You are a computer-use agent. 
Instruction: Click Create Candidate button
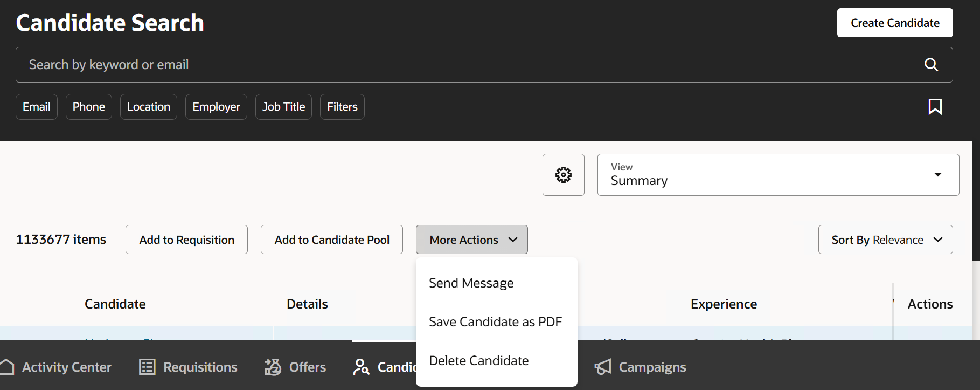coord(895,23)
